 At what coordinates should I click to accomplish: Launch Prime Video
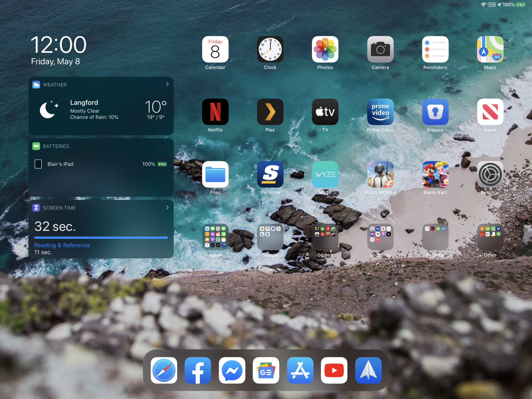click(380, 112)
